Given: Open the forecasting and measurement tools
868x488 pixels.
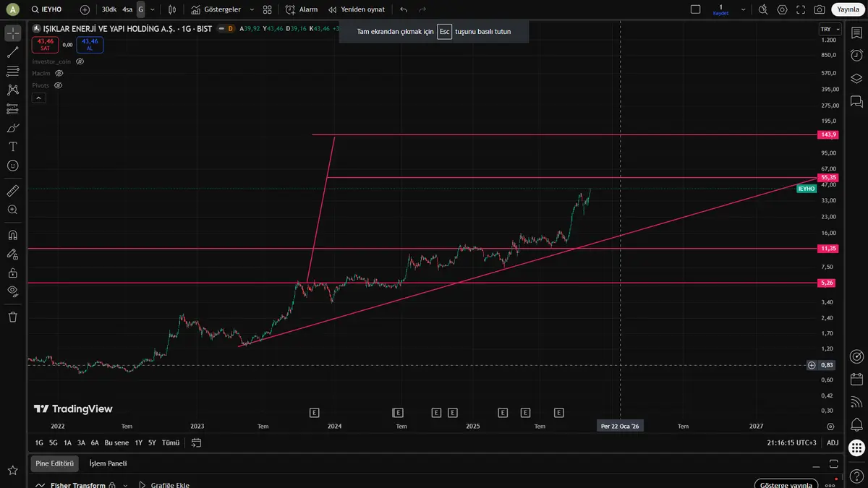Looking at the screenshot, I should [12, 108].
